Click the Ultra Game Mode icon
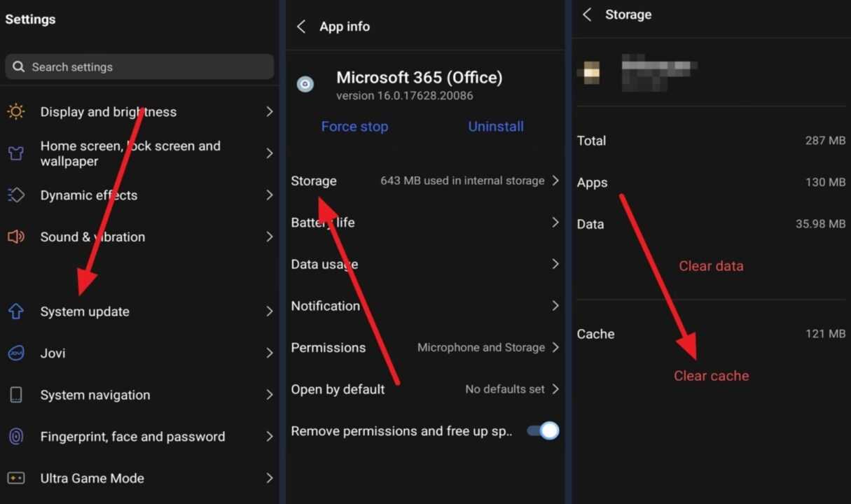851x504 pixels. tap(15, 478)
